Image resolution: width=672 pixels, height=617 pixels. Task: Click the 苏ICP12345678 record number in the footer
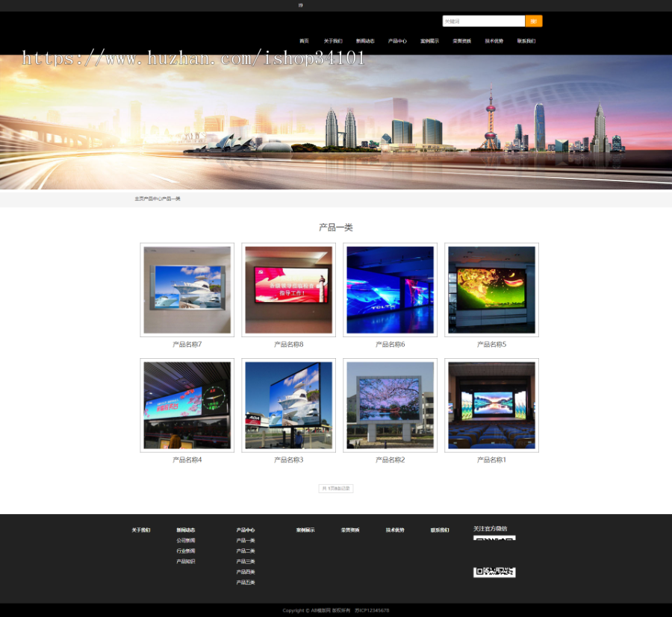(x=372, y=610)
